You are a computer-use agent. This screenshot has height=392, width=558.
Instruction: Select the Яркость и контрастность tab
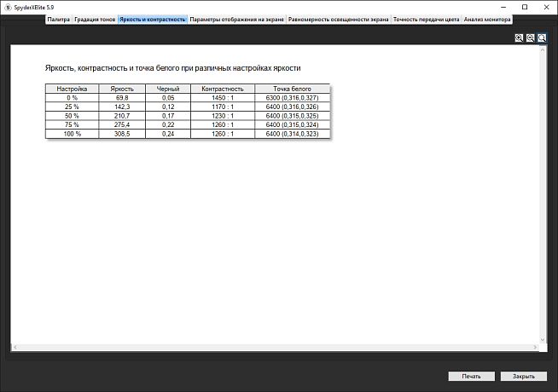click(152, 18)
